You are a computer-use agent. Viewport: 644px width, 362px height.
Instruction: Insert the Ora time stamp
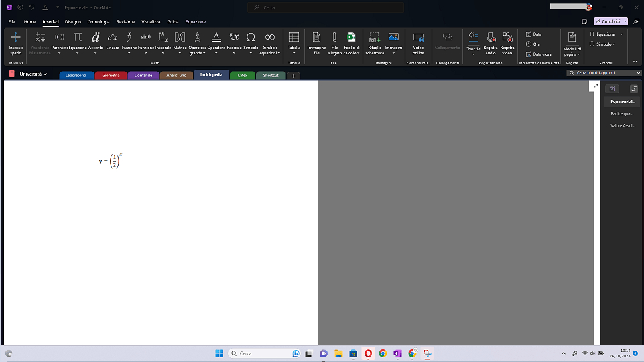[533, 44]
